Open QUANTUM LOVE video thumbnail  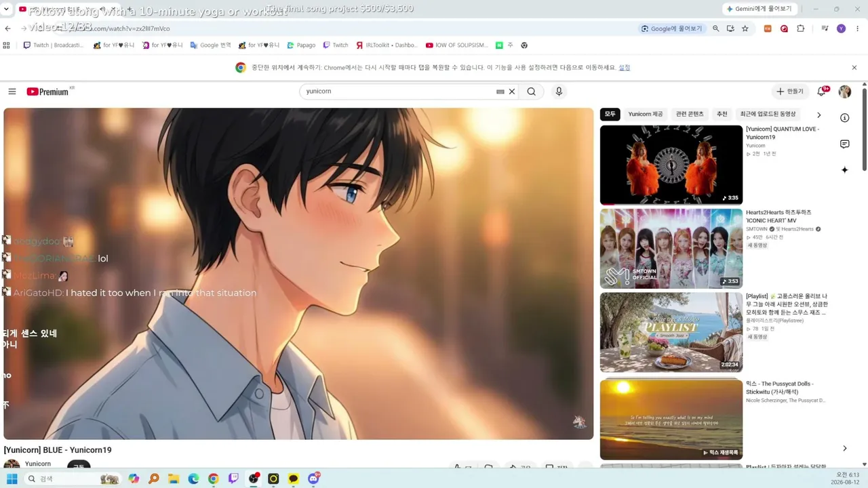click(671, 165)
